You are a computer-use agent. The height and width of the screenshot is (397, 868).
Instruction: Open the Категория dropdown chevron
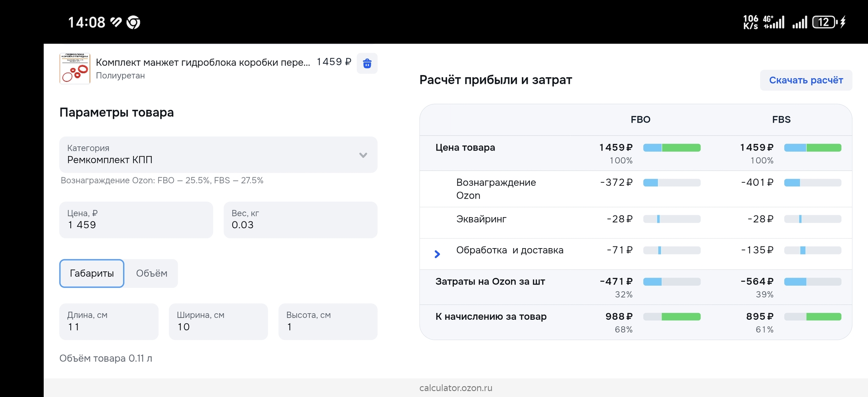coord(363,155)
